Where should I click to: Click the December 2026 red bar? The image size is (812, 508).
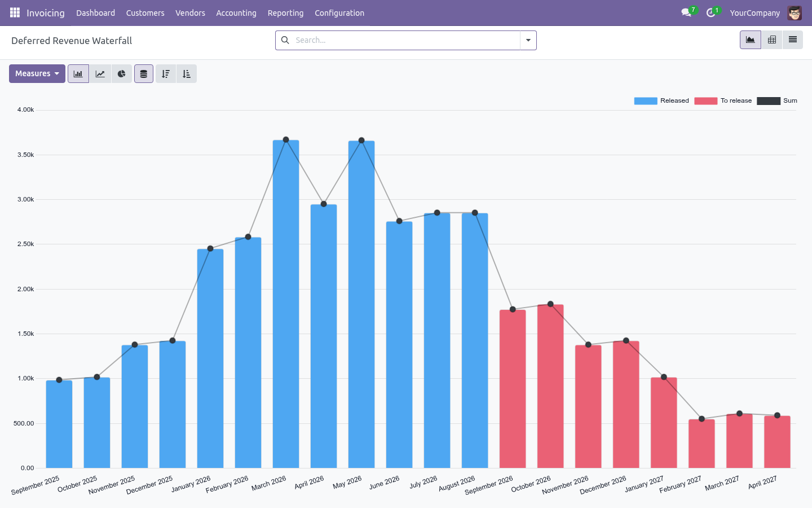tap(626, 405)
